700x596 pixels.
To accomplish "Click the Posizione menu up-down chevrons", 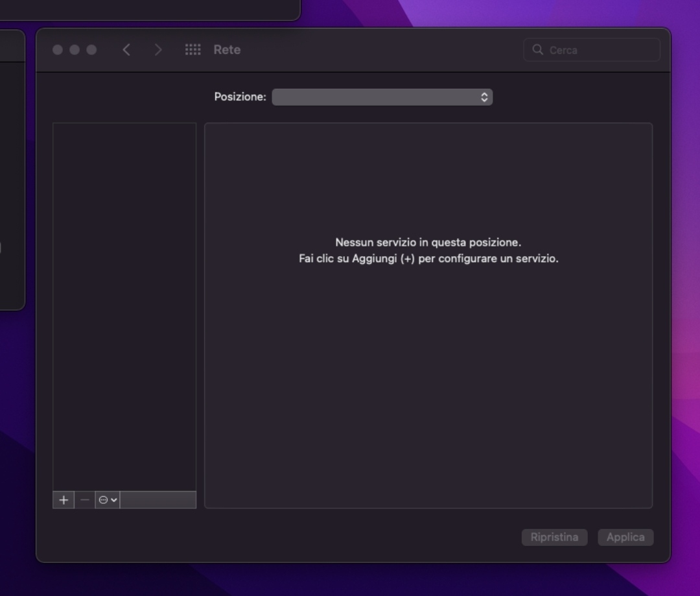I will coord(484,97).
